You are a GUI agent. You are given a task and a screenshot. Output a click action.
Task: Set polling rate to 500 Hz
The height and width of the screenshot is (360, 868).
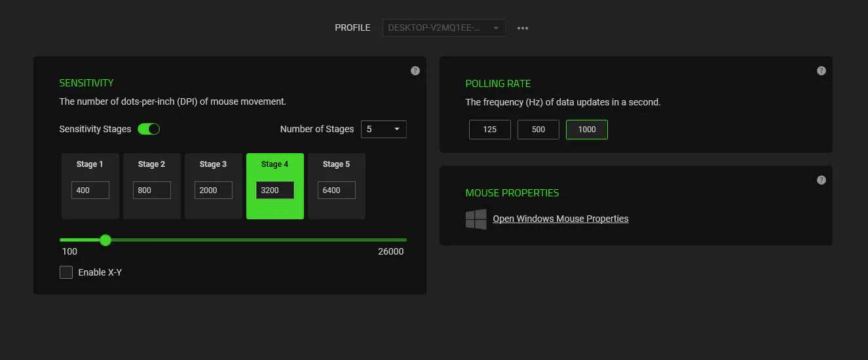[x=538, y=130]
